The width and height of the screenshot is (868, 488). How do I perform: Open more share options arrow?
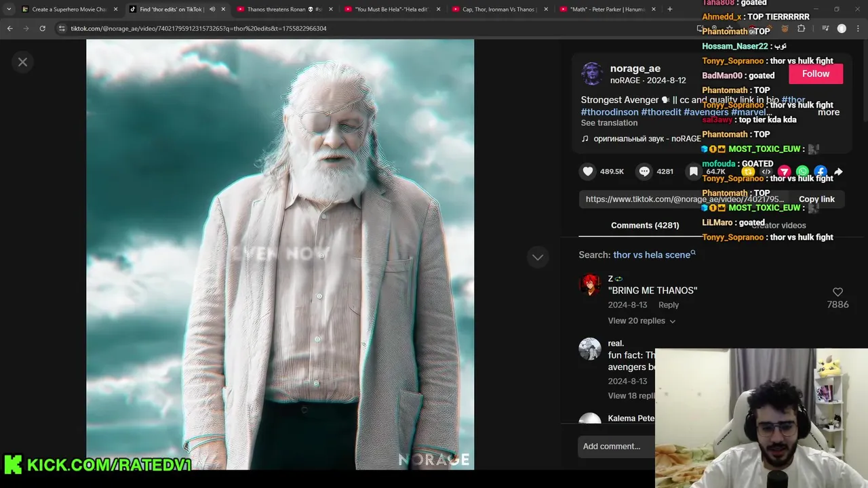[838, 171]
